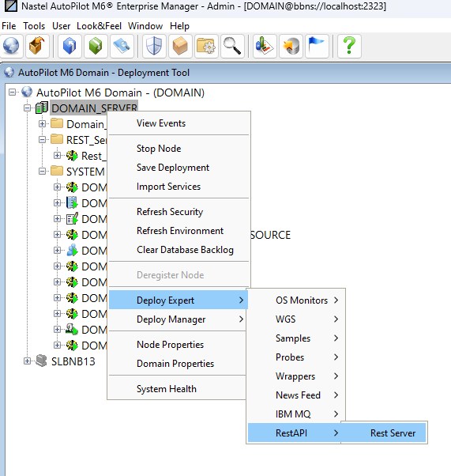The image size is (451, 476).
Task: Select AutoPilot M6 Domain - (DOMAIN) root label
Action: (x=120, y=93)
